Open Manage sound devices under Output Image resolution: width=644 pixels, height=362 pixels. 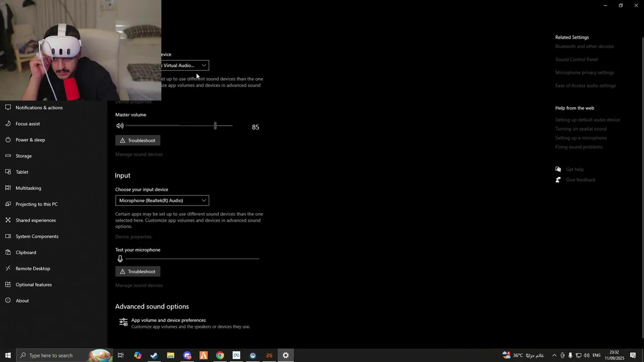coord(139,154)
